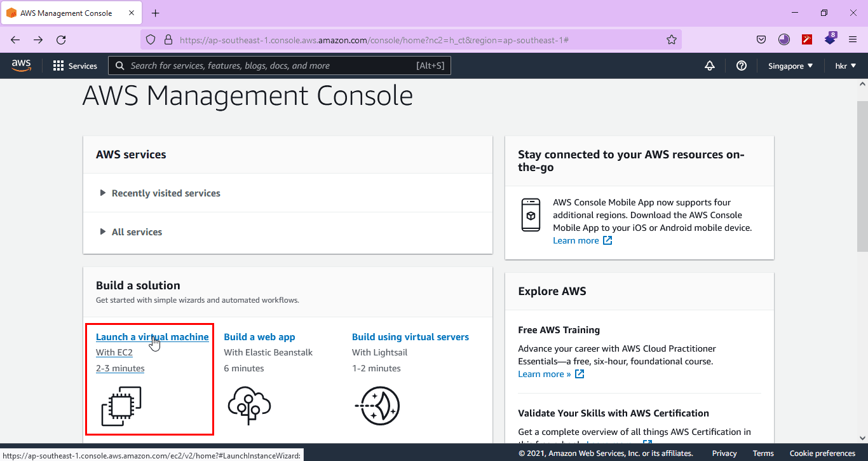The width and height of the screenshot is (868, 461).
Task: Click the 'With Lightsail' text
Action: 380,352
